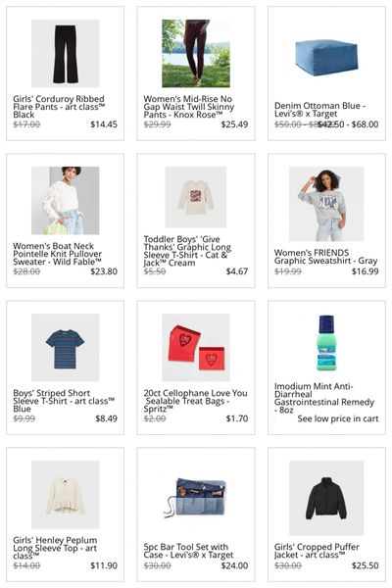Open the Girls' Corduroy Ribbed Flare Pants image
Image resolution: width=392 pixels, height=588 pixels.
[66, 54]
